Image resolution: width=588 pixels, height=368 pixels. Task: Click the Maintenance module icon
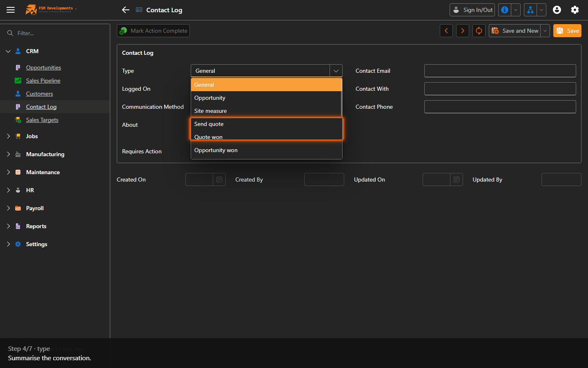coord(18,172)
